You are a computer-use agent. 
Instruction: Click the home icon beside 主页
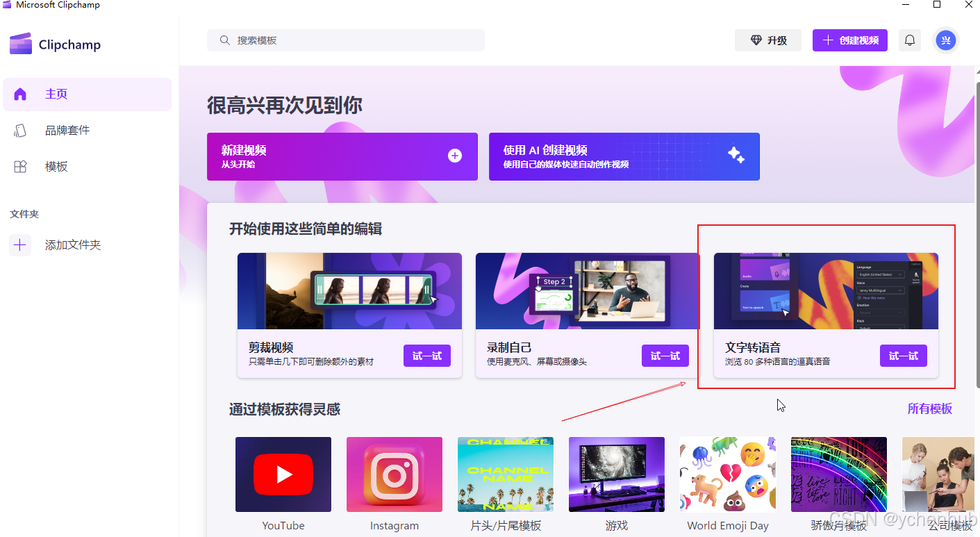[20, 94]
